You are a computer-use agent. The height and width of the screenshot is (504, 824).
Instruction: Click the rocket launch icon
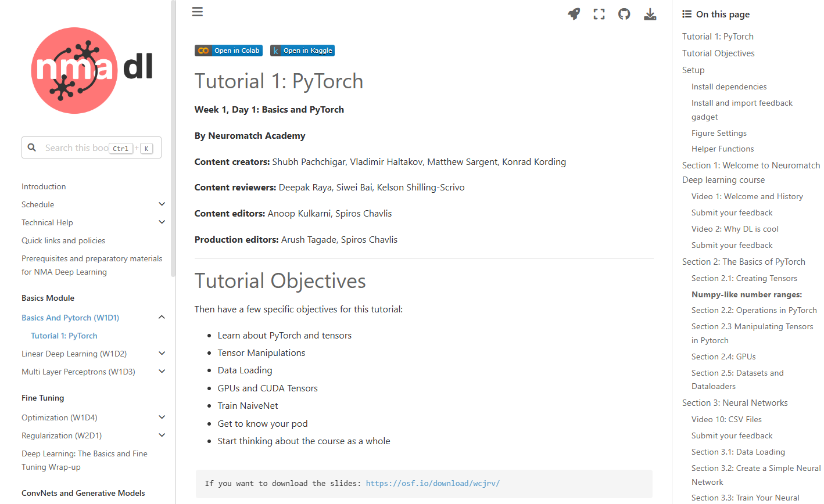574,14
